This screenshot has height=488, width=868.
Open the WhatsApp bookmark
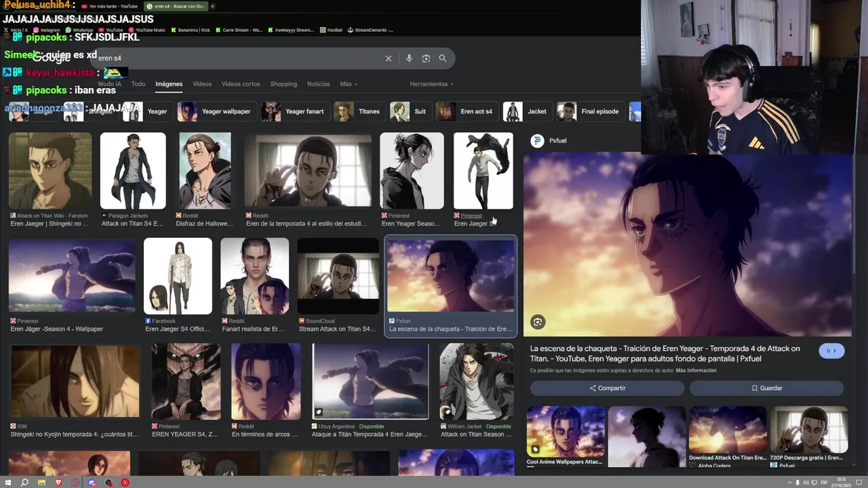point(79,30)
